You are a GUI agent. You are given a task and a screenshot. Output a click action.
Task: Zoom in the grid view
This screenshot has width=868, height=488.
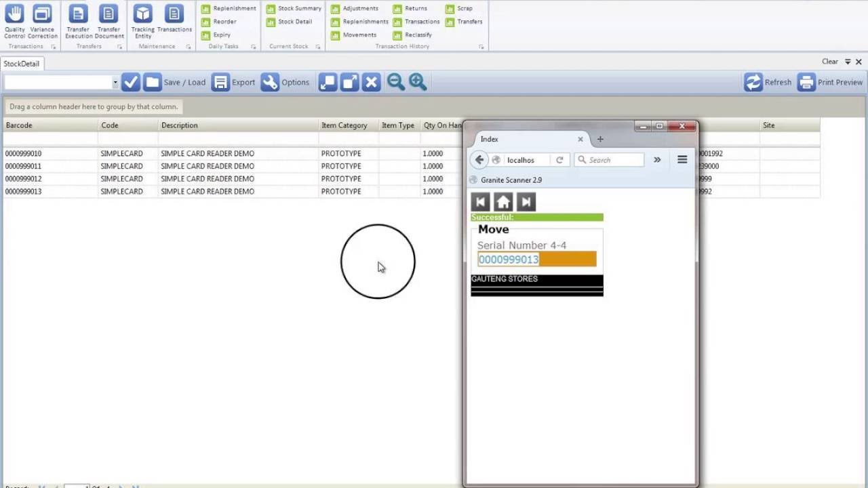[x=418, y=83]
